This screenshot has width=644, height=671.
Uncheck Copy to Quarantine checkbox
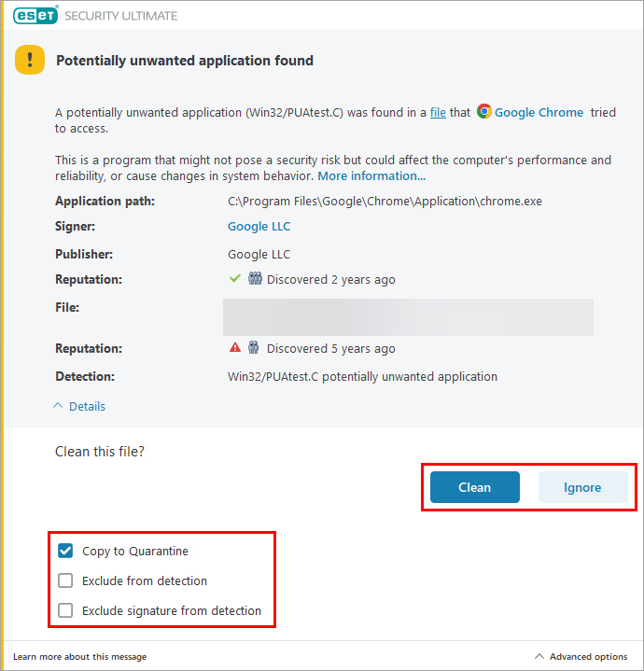click(x=65, y=552)
